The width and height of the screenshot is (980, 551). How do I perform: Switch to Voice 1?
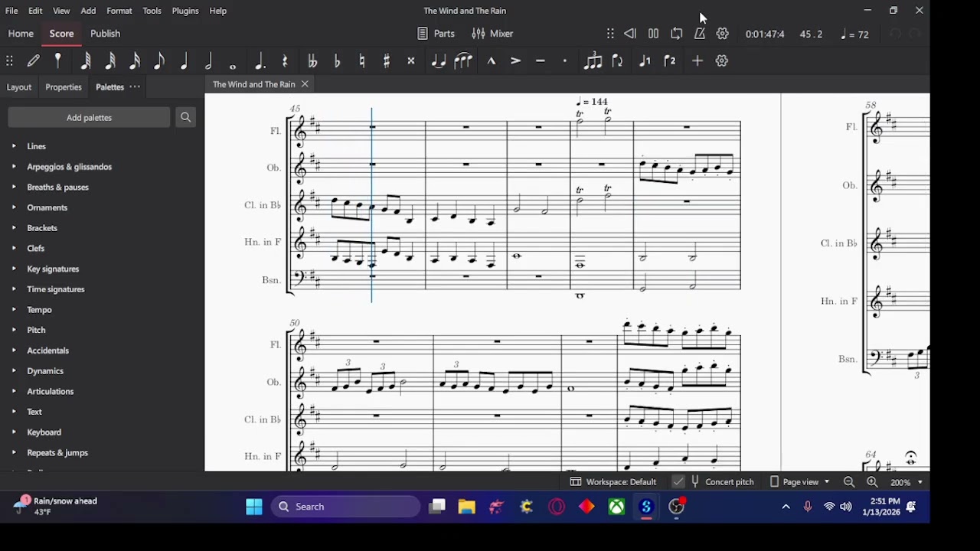coord(645,60)
